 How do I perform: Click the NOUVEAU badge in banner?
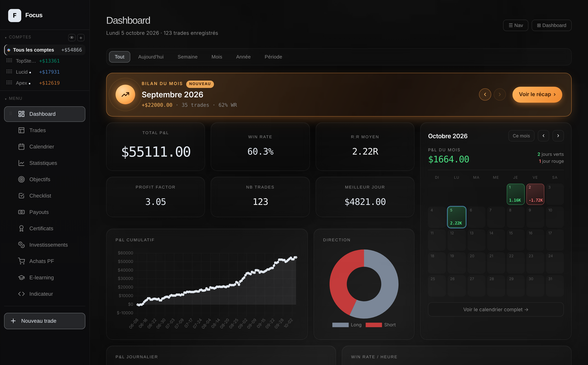point(200,84)
